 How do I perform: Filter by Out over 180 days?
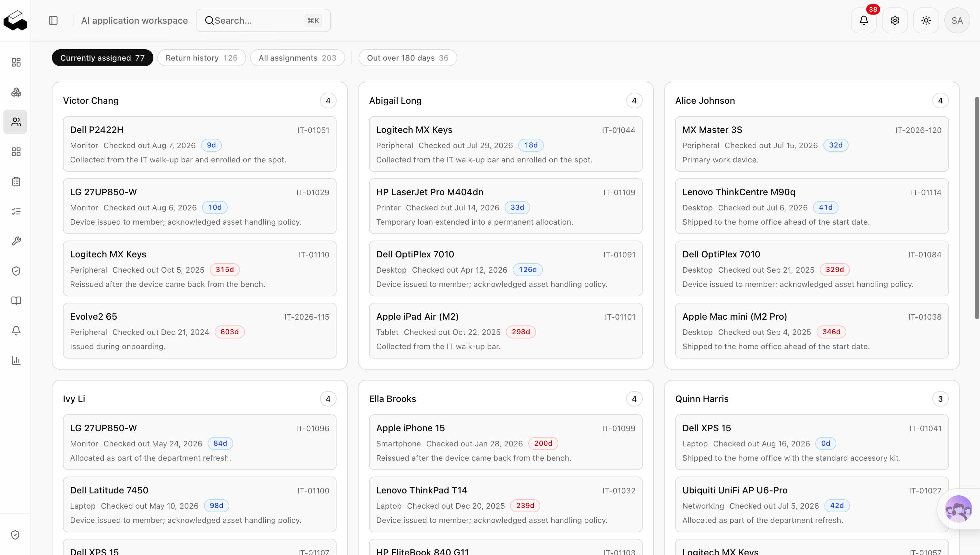pos(408,58)
